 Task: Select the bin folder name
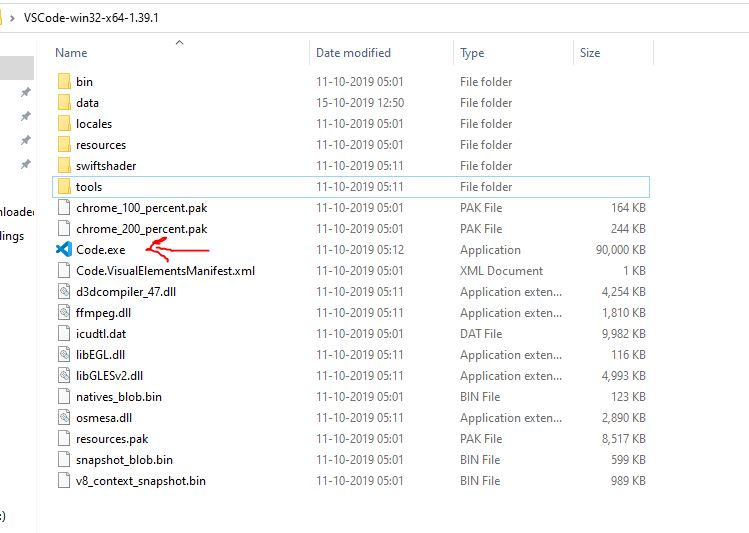coord(84,82)
